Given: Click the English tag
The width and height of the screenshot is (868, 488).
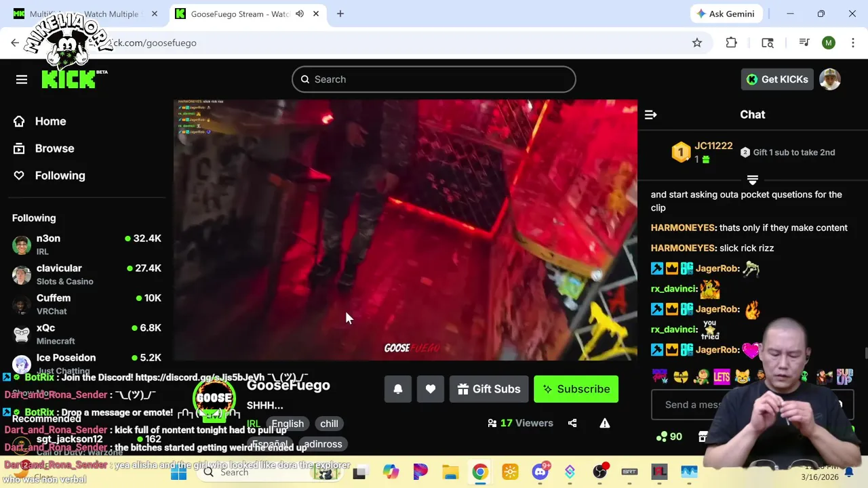Looking at the screenshot, I should [x=288, y=424].
